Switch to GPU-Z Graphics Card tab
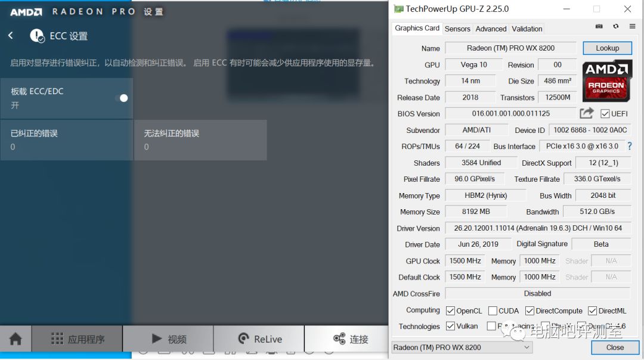Screen dimensions: 644x360 point(416,29)
